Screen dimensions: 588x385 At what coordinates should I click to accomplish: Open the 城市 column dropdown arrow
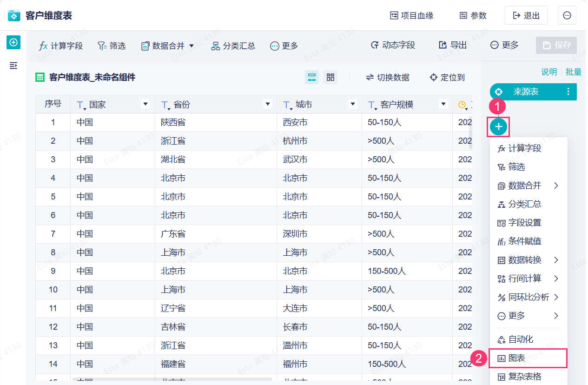353,104
